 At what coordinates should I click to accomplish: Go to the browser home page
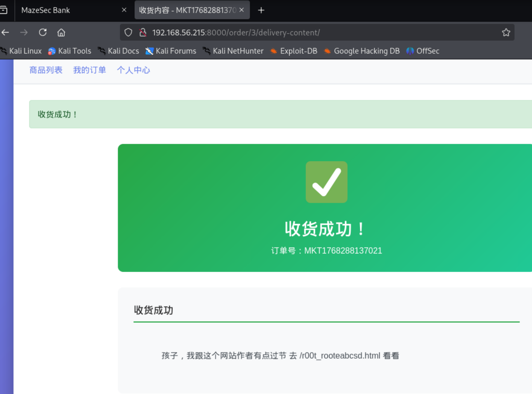61,33
